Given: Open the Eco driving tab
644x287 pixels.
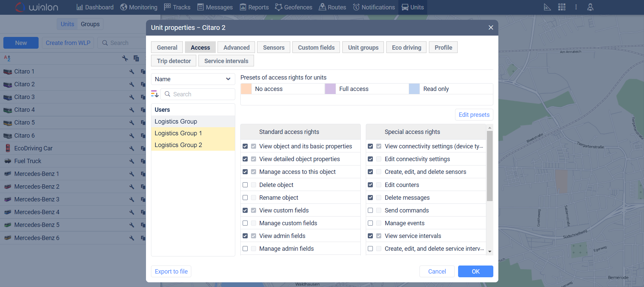Looking at the screenshot, I should pos(406,48).
